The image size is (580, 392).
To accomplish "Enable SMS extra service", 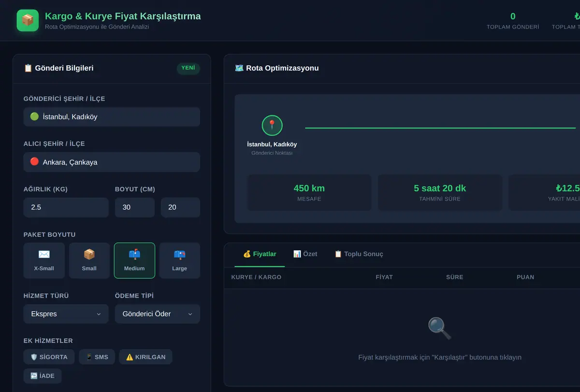I will (97, 357).
